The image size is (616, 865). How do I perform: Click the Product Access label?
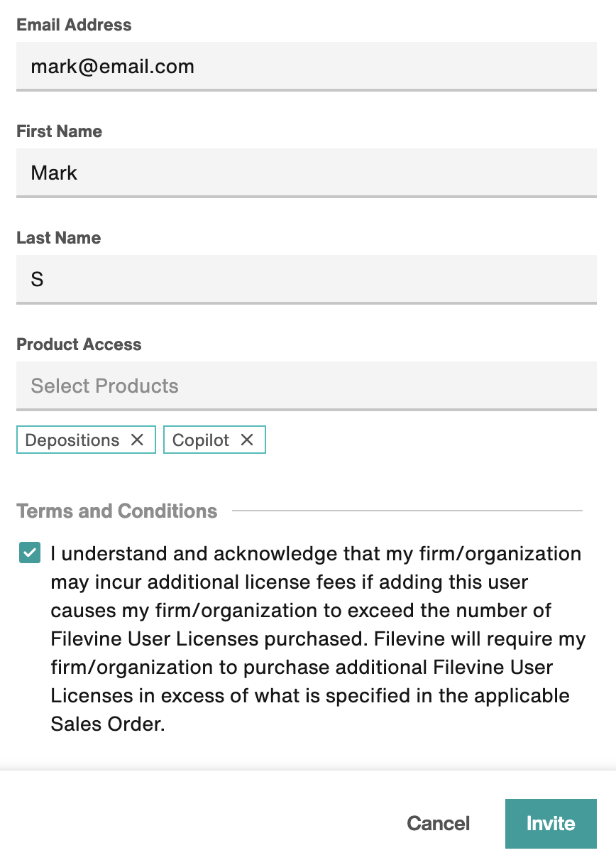[79, 344]
